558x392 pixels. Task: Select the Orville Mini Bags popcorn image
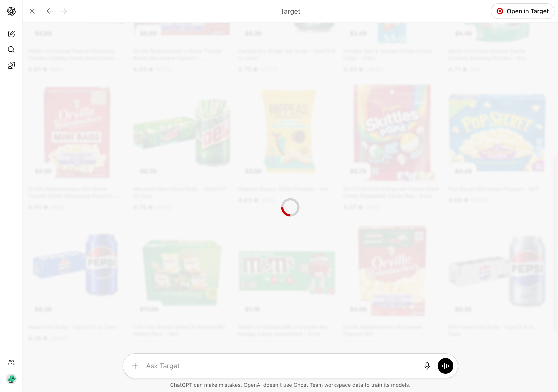[77, 133]
